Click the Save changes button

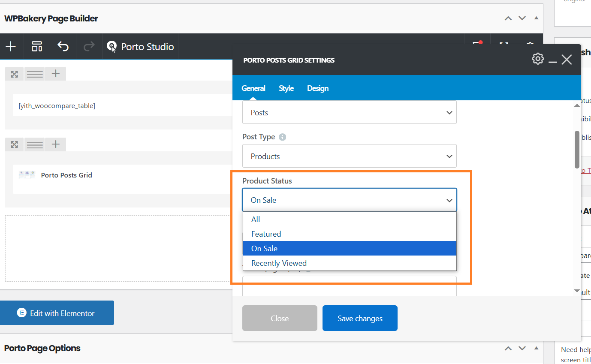tap(360, 318)
